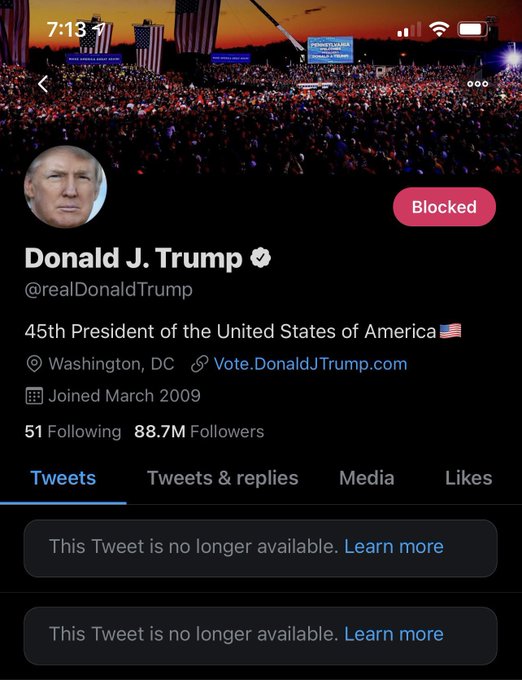Open the Likes tab
This screenshot has width=522, height=680.
pos(469,478)
